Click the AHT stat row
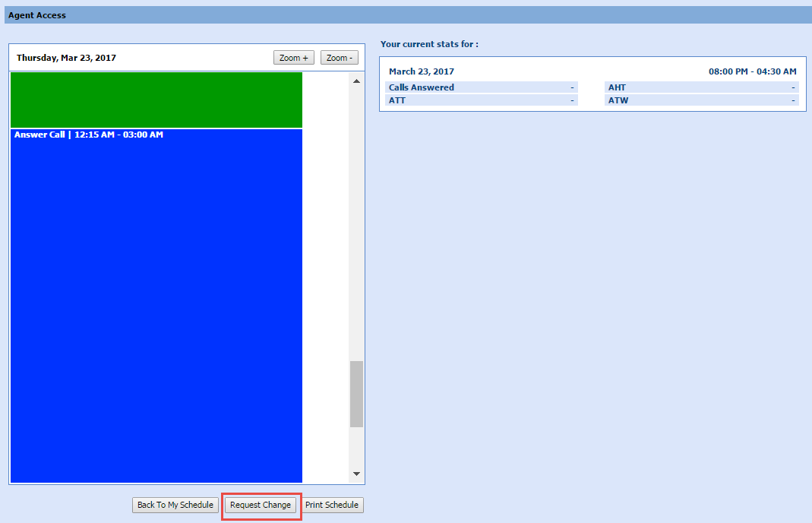 [x=701, y=87]
